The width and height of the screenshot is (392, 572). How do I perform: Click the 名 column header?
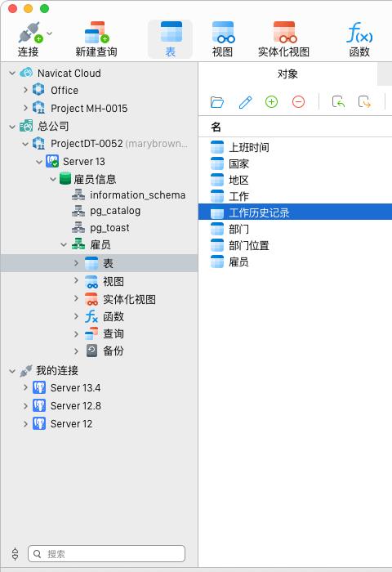[216, 127]
